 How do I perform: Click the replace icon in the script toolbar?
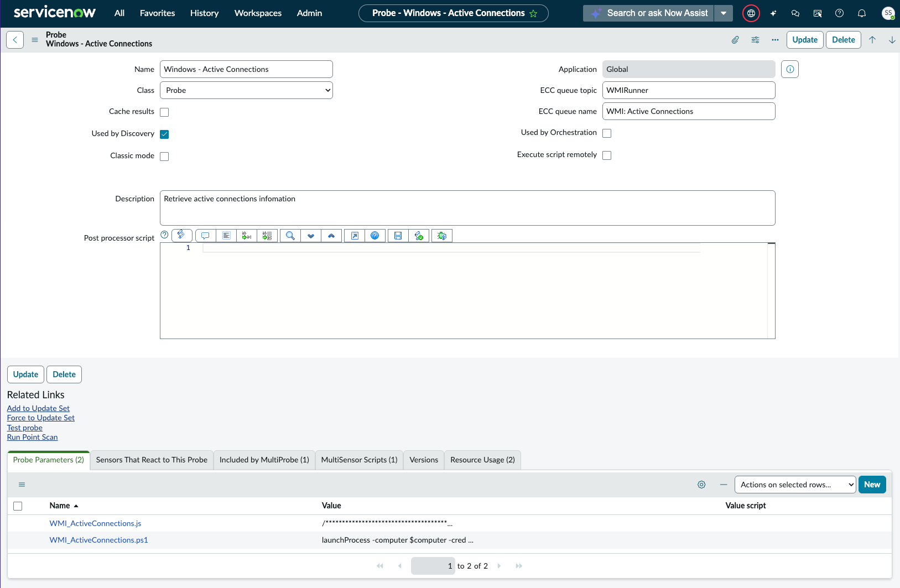click(x=247, y=236)
